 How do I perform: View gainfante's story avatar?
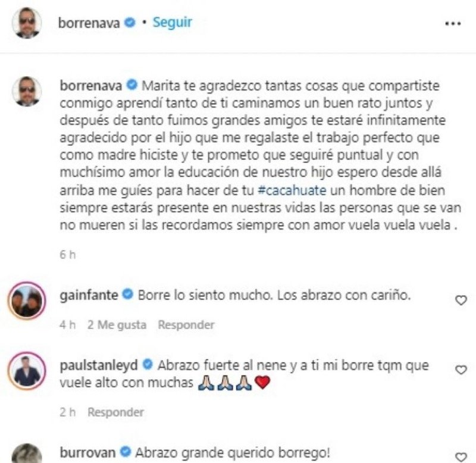27,301
